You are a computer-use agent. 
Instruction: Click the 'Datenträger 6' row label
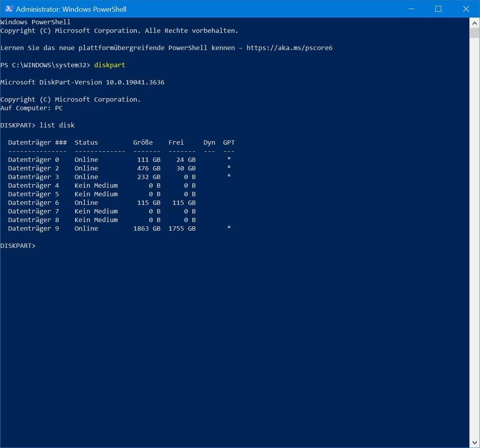34,202
